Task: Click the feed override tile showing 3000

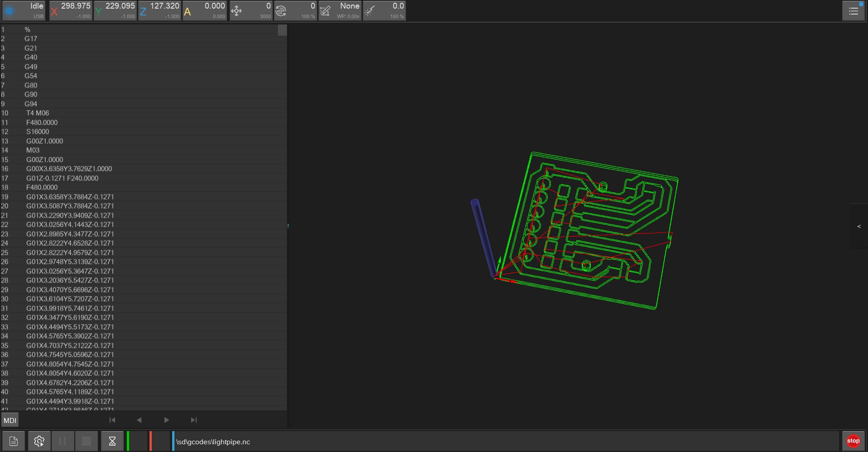Action: point(251,10)
